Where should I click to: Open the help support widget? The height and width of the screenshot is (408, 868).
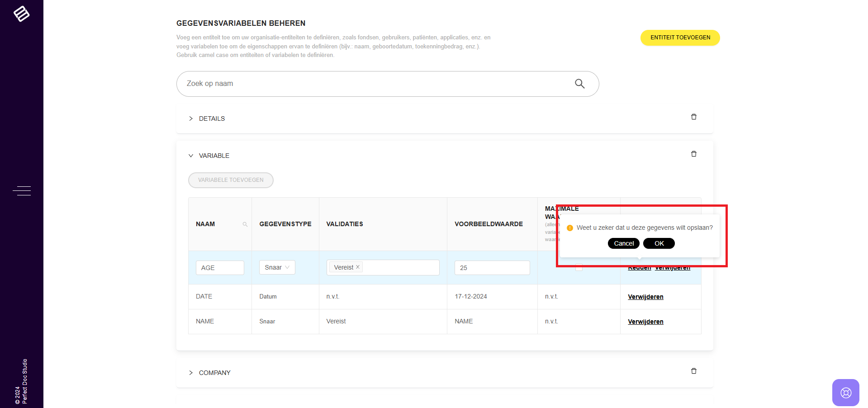tap(845, 392)
